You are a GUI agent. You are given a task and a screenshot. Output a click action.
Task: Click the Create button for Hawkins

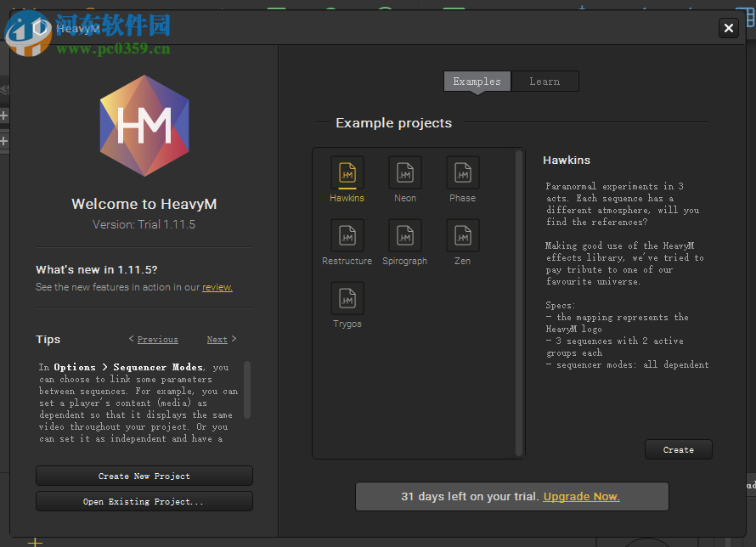pos(679,449)
